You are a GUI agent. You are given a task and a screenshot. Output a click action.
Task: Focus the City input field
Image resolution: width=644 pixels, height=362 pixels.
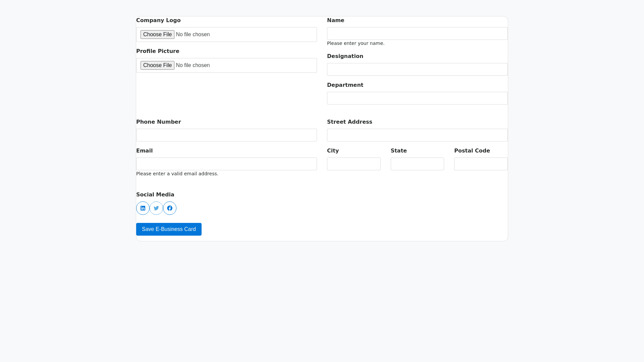coord(354,164)
